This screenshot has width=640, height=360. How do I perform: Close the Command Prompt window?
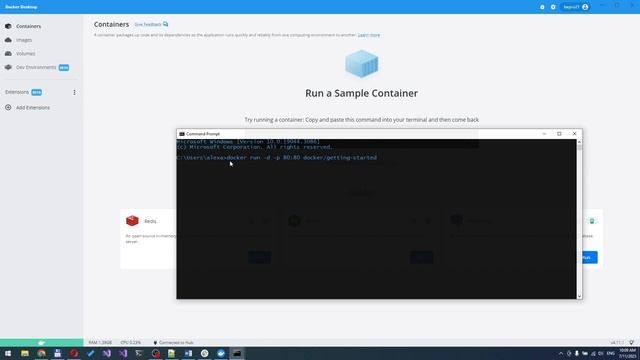click(x=574, y=134)
